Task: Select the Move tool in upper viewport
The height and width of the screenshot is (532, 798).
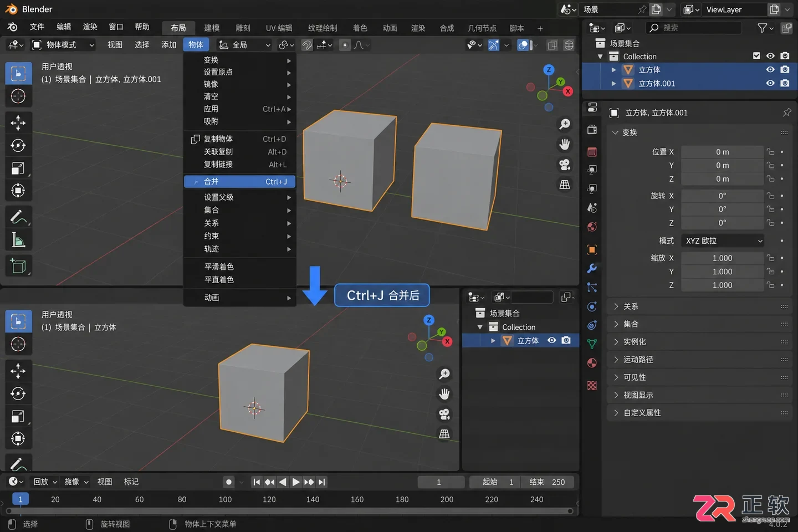Action: (18, 122)
